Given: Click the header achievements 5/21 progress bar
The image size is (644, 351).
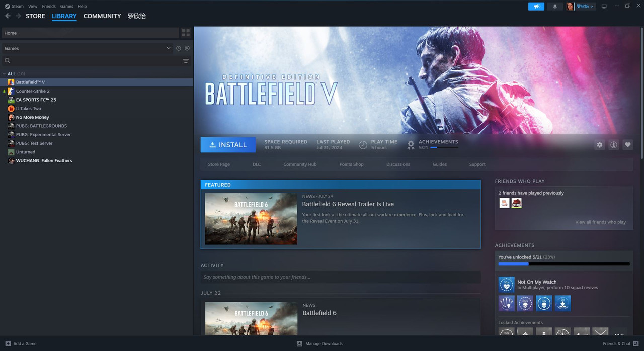Looking at the screenshot, I should 444,148.
